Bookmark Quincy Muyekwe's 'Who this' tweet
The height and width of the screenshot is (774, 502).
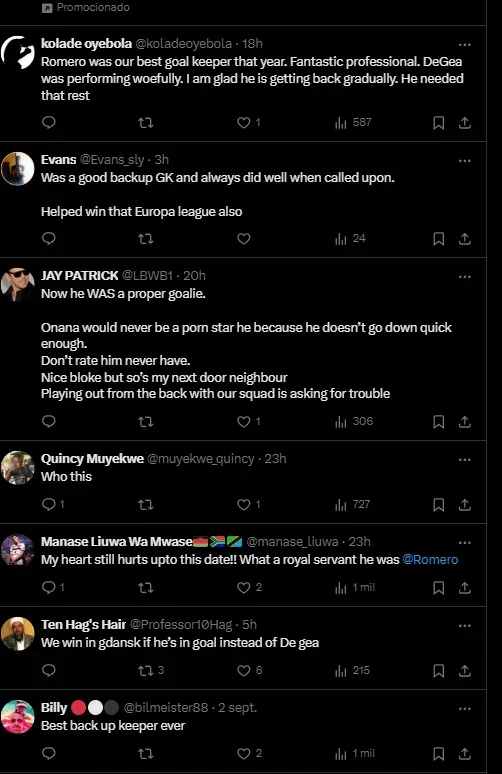point(438,504)
